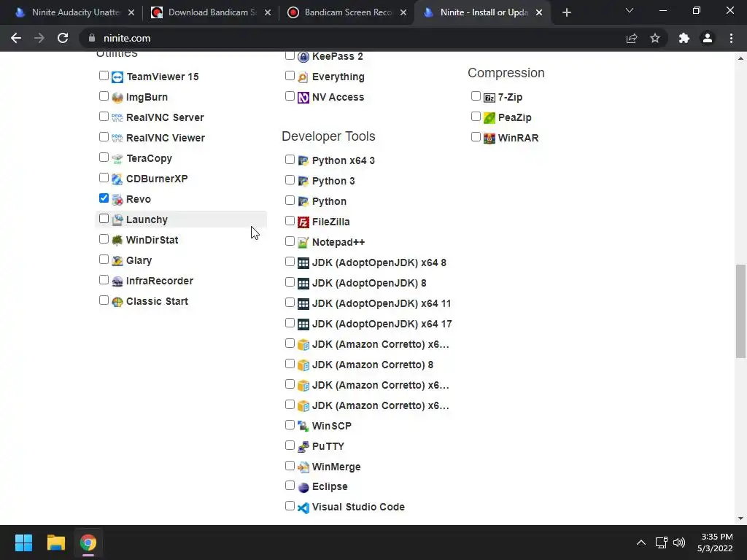Viewport: 747px width, 560px height.
Task: Click the Classic Start icon
Action: click(117, 301)
